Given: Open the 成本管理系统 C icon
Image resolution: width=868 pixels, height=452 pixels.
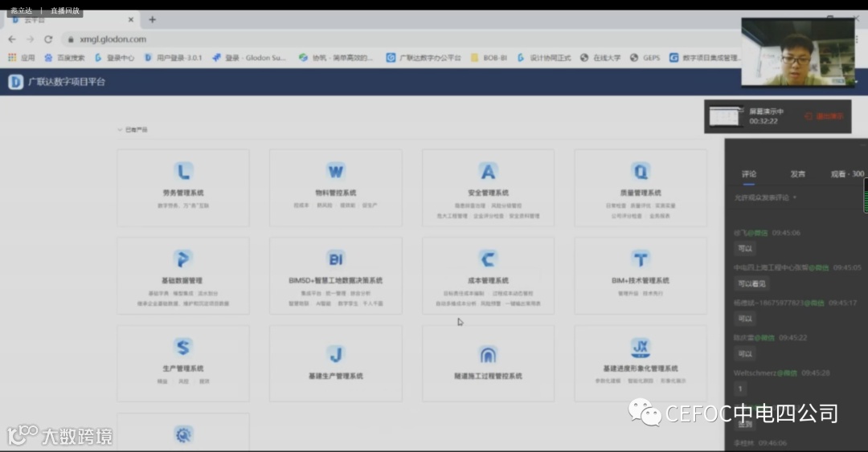Looking at the screenshot, I should [x=488, y=259].
